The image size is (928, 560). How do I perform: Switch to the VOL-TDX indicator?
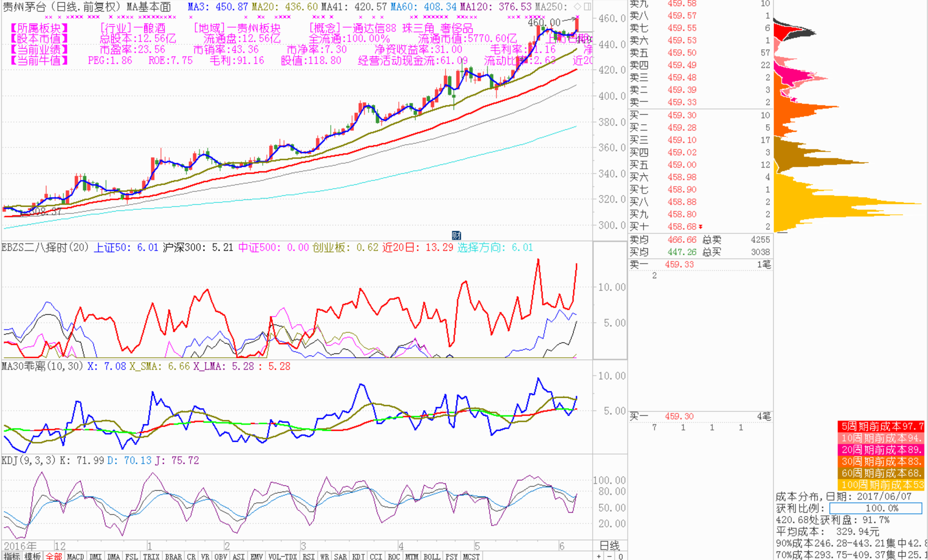[x=282, y=556]
